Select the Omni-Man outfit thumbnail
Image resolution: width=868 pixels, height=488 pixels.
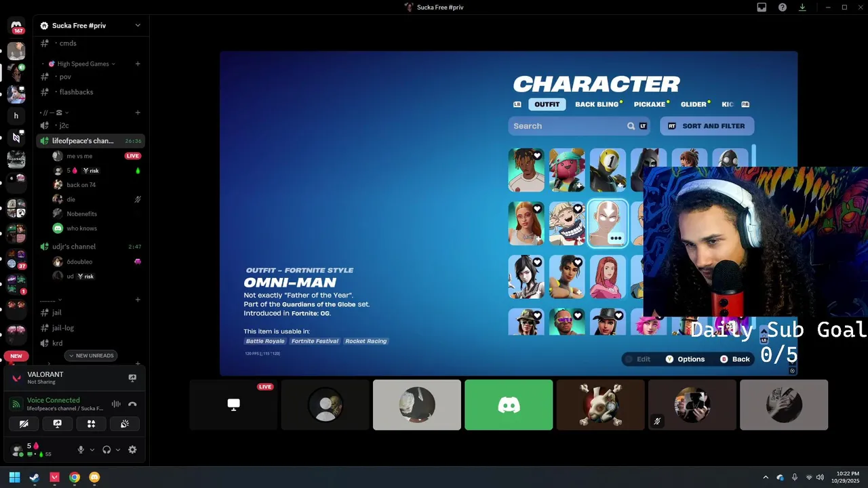608,223
